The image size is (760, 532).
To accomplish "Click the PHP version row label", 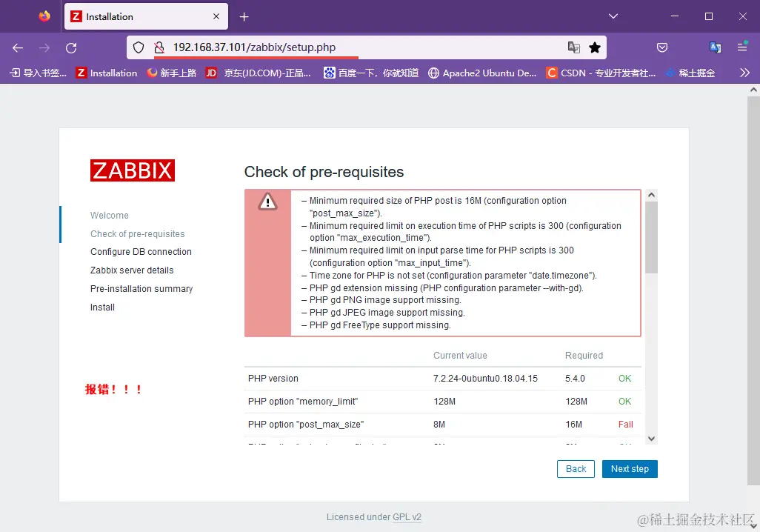I will (x=273, y=379).
